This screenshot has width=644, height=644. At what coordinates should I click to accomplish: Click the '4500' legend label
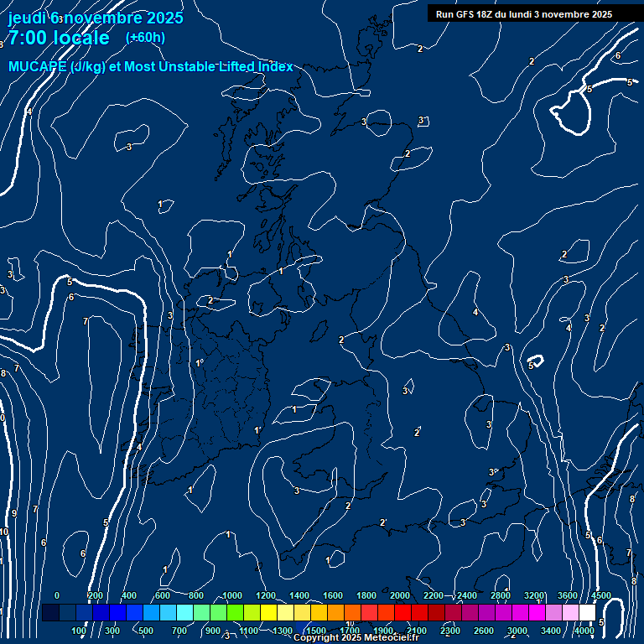602,595
